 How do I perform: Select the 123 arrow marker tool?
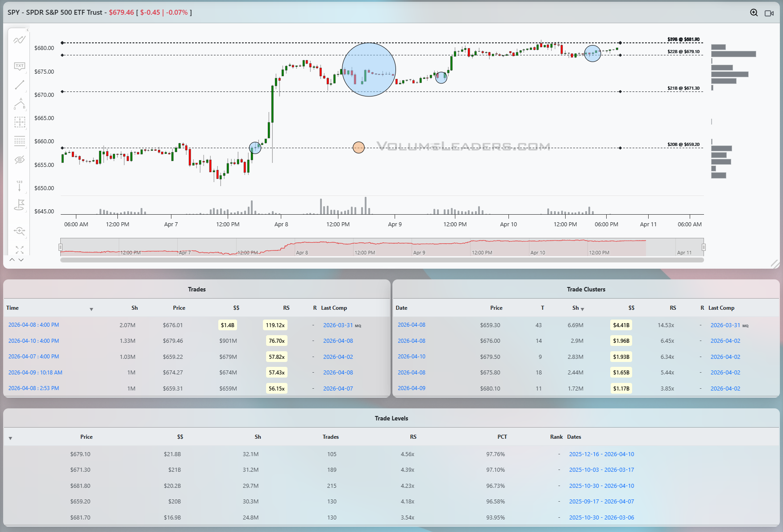19,186
